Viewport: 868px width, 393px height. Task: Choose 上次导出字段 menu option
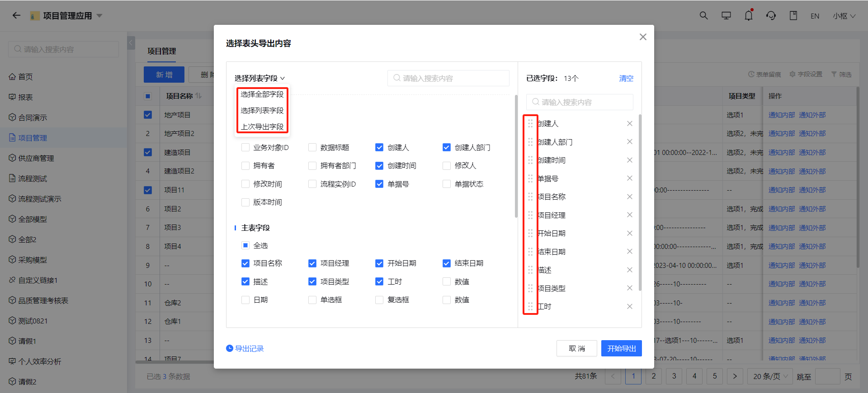point(262,126)
